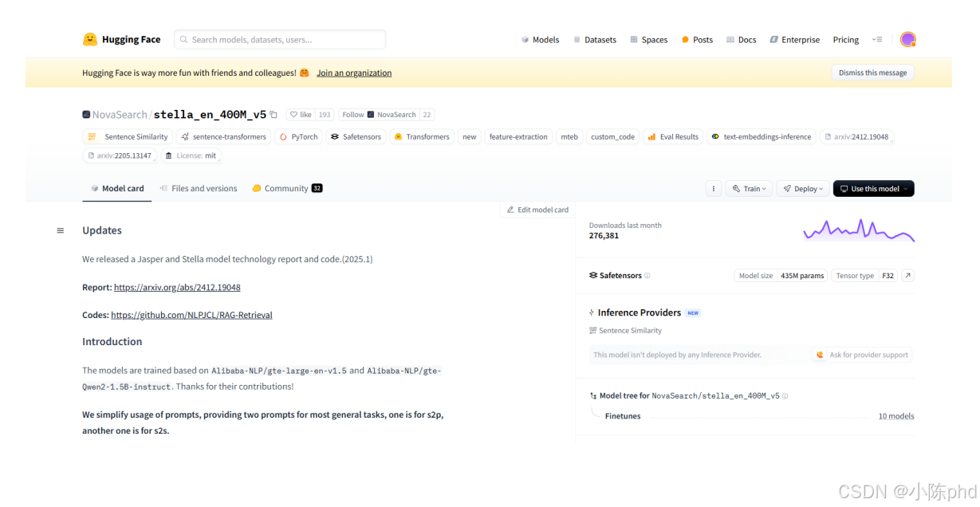Screen dimensions: 980x507
Task: Select the Eval Results tag
Action: coord(672,137)
